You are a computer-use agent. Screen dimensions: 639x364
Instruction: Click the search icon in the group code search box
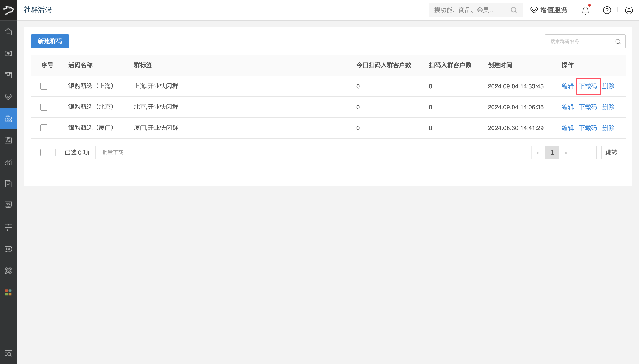(x=618, y=41)
